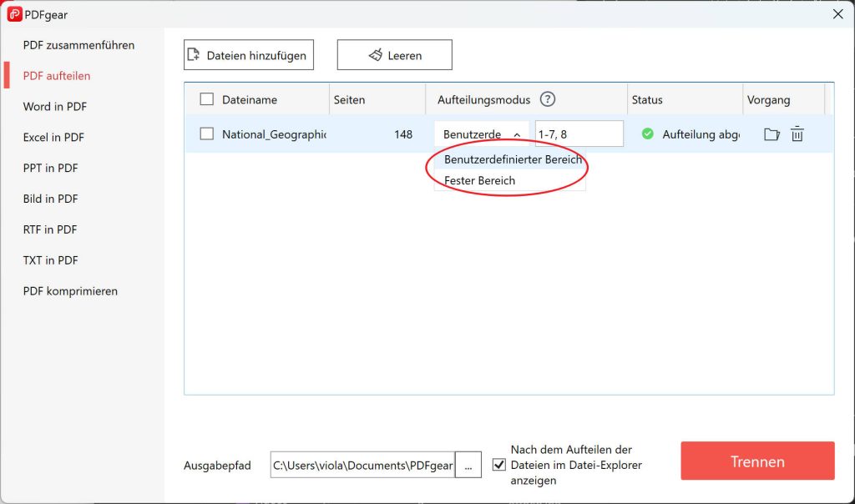
Task: Check the National_Geographic row checkbox
Action: [205, 134]
